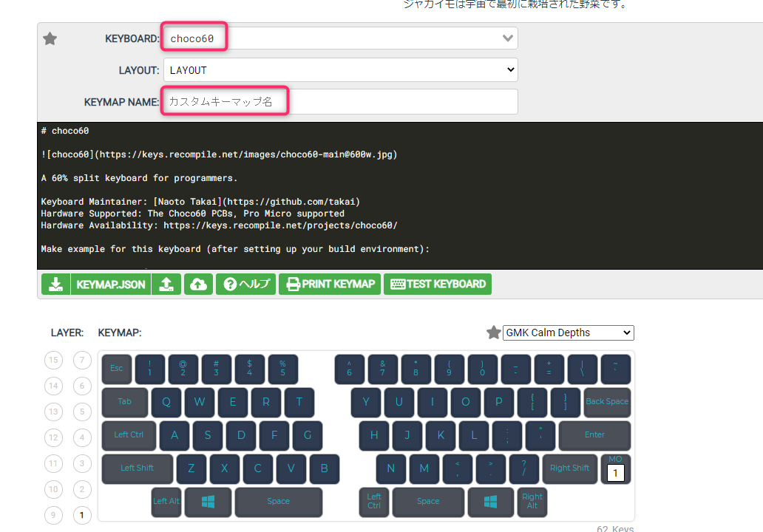The height and width of the screenshot is (532, 763).
Task: Click the star beside the colorway selector
Action: [x=493, y=332]
